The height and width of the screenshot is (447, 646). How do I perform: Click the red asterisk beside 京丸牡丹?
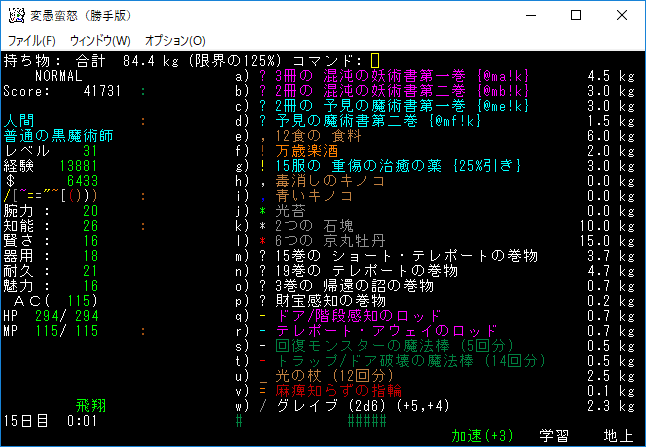pyautogui.click(x=263, y=241)
